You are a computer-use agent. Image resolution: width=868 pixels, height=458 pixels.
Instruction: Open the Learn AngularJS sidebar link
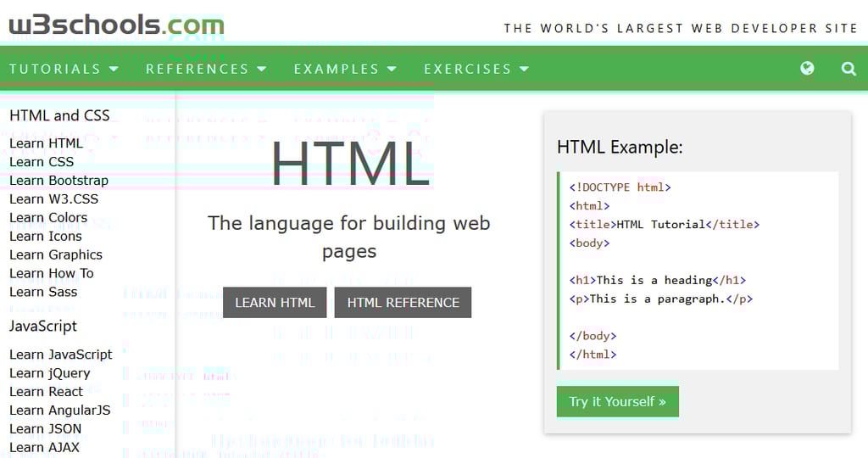[60, 411]
